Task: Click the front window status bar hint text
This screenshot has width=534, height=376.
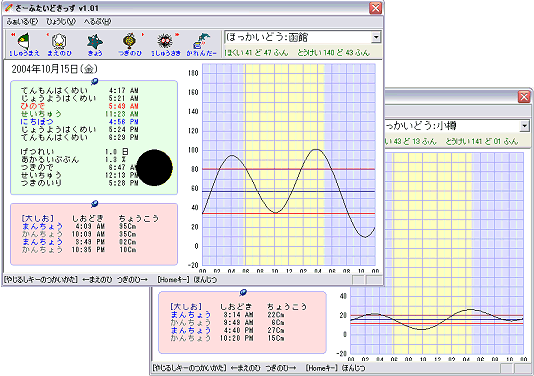Action: [110, 280]
